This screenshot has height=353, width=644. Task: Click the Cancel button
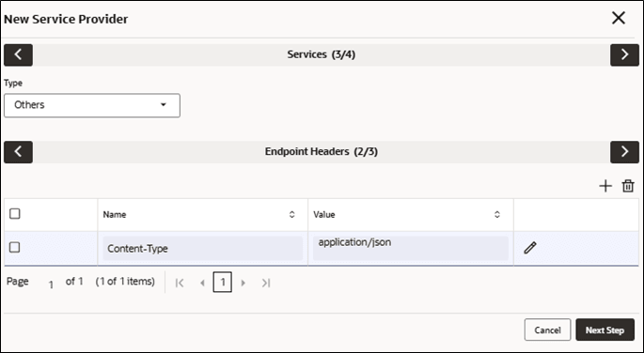[x=547, y=330]
